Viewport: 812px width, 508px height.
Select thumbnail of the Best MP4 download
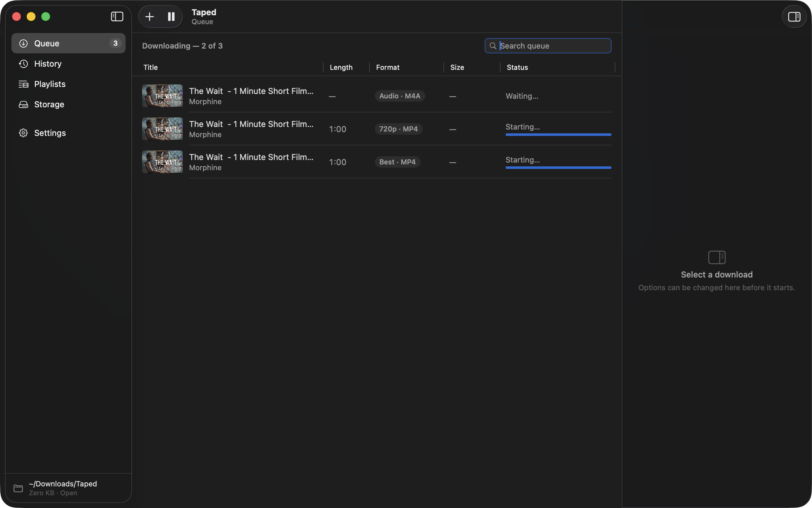[162, 162]
